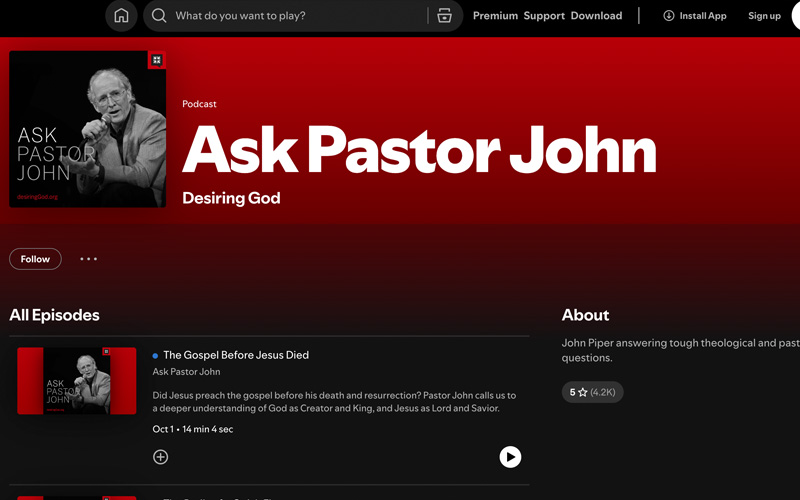Open the Premium link
Screen dimensions: 800x500
[495, 16]
